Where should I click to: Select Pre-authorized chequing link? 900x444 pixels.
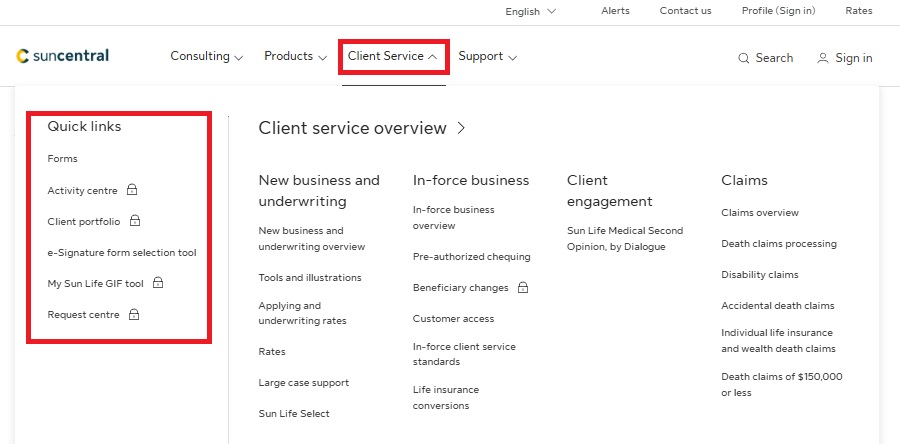(x=471, y=257)
